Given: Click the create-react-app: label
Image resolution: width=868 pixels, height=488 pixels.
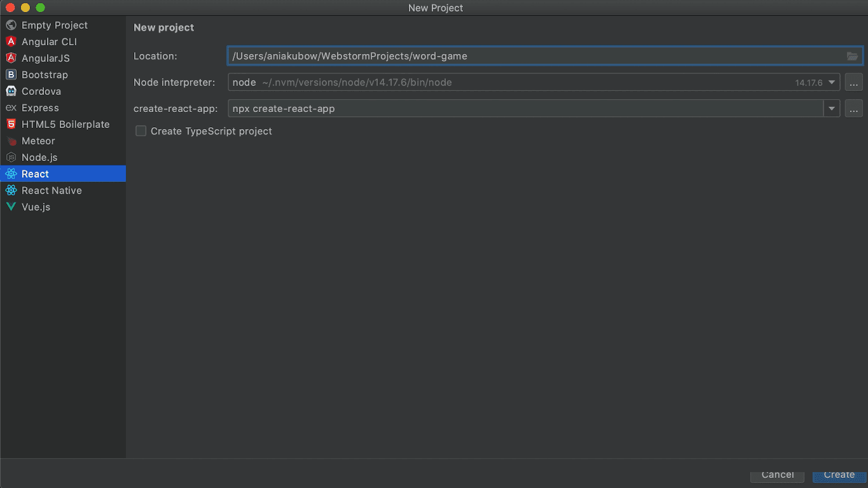Looking at the screenshot, I should tap(176, 109).
